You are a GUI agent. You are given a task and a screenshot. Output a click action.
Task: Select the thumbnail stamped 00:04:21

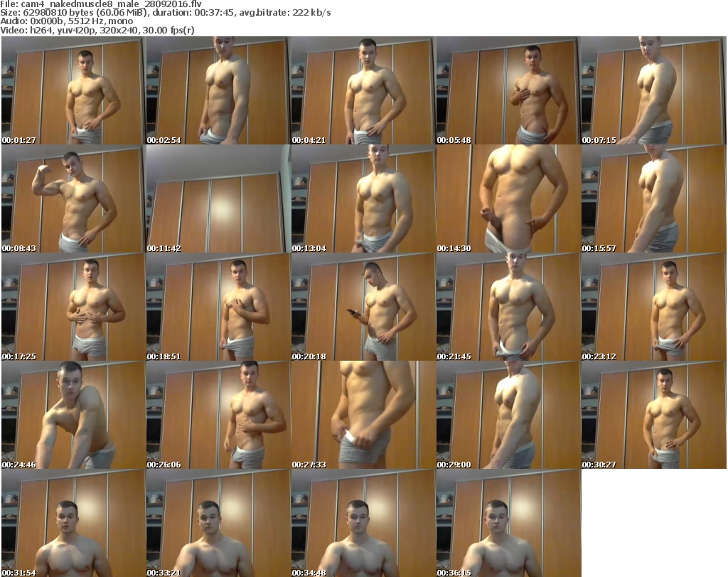[363, 90]
